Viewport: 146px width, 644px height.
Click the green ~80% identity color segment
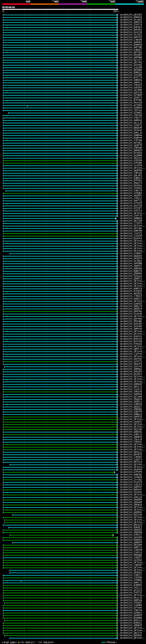(x=101, y=4)
